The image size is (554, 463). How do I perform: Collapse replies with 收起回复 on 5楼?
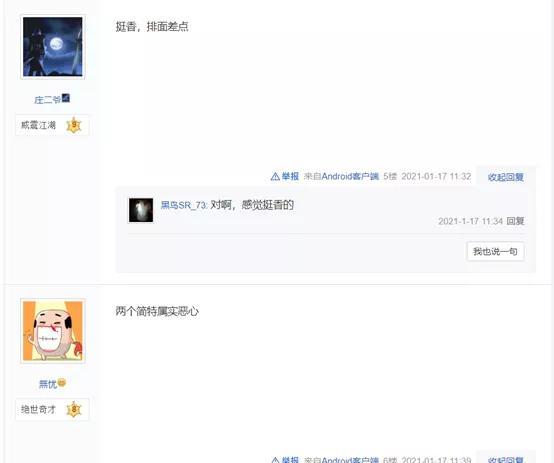pos(506,177)
